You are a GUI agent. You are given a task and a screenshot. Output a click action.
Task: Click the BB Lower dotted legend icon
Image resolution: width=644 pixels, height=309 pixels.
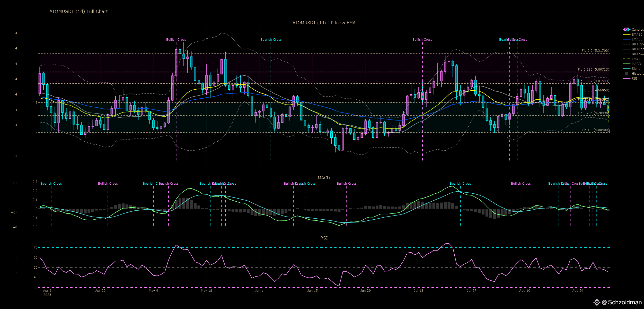pyautogui.click(x=627, y=54)
